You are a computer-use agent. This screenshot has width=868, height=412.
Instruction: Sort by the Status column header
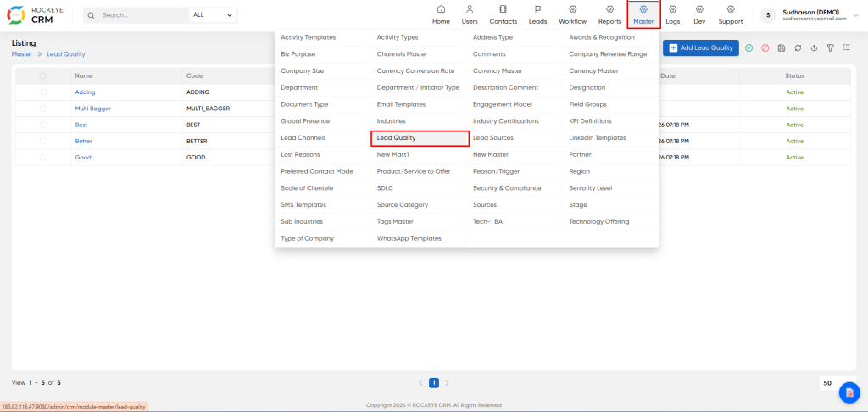794,75
